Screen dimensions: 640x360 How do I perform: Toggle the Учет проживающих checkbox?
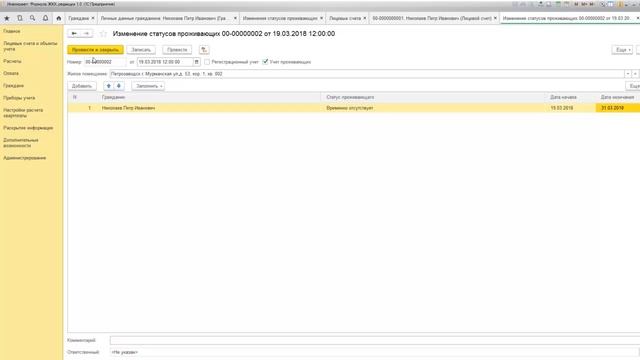pyautogui.click(x=265, y=62)
